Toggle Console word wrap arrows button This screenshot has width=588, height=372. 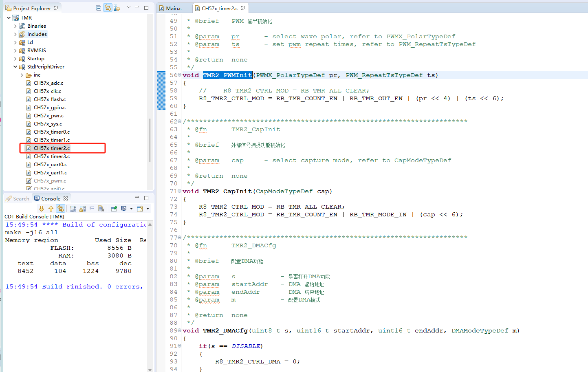61,209
